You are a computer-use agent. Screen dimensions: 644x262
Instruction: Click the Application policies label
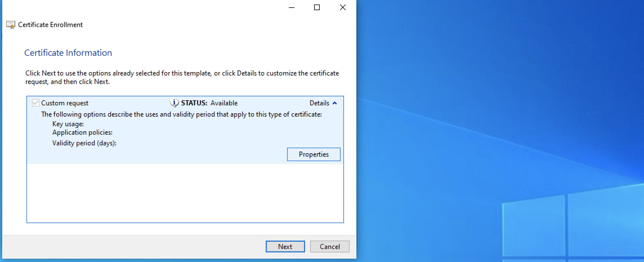[x=82, y=132]
